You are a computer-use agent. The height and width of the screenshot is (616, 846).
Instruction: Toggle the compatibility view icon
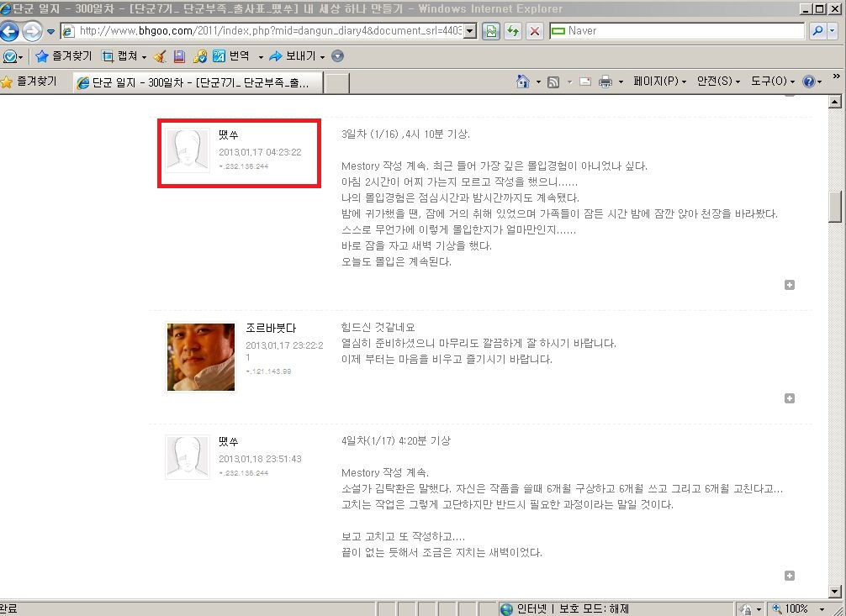tap(491, 31)
